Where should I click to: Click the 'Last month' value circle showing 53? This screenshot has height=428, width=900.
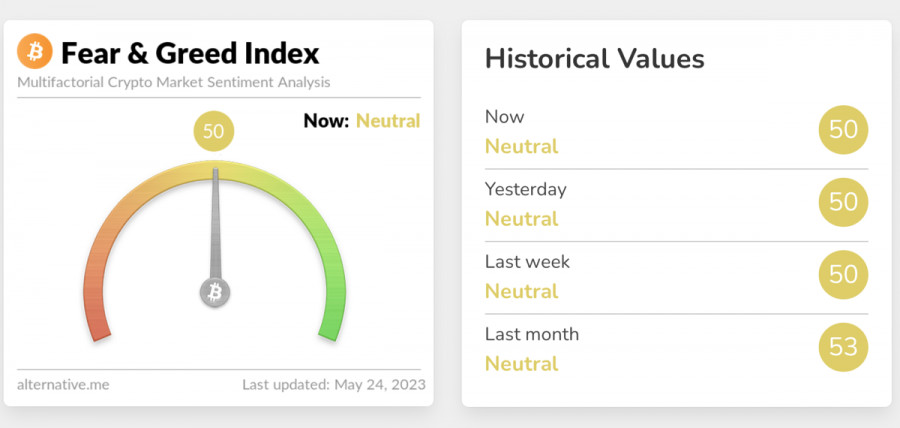click(x=843, y=348)
